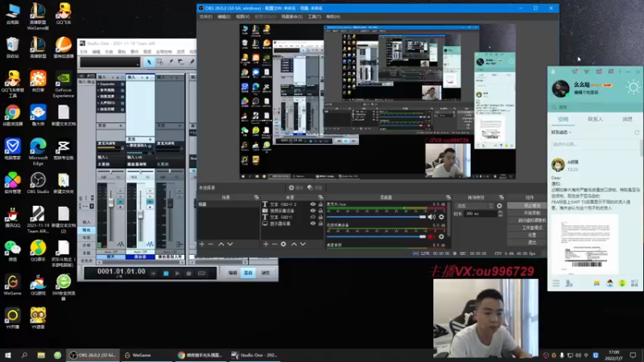644x362 pixels.
Task: Pop out the OBS Scenes dock
Action: click(256, 197)
